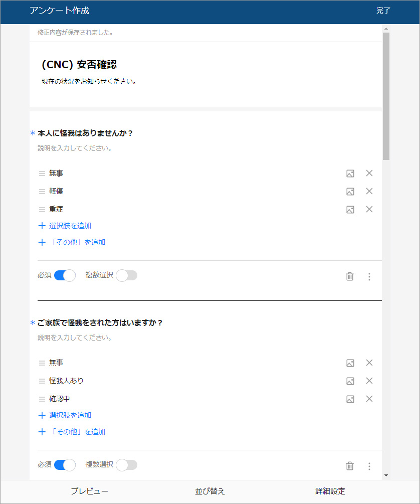Toggle 必須 switch for first question

click(x=65, y=275)
